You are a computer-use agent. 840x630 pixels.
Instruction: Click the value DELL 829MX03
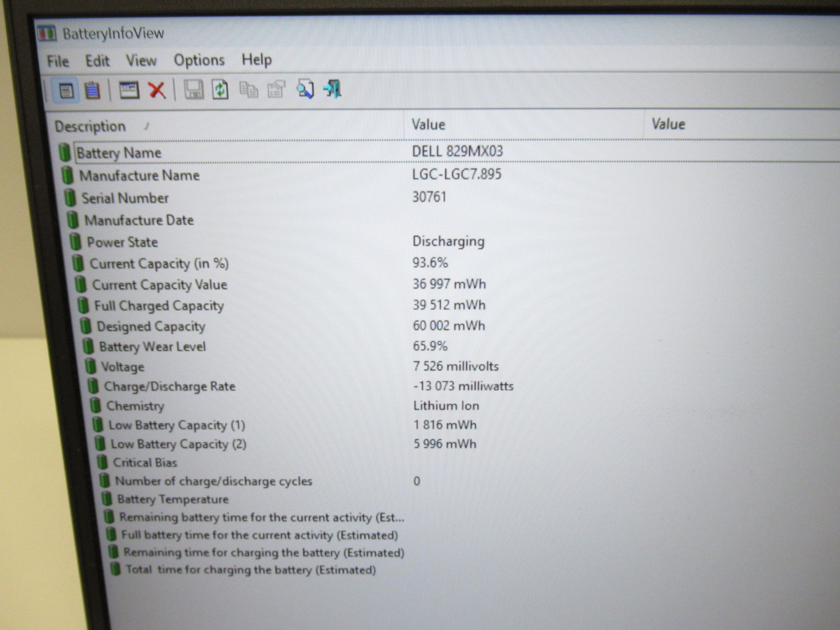(457, 151)
